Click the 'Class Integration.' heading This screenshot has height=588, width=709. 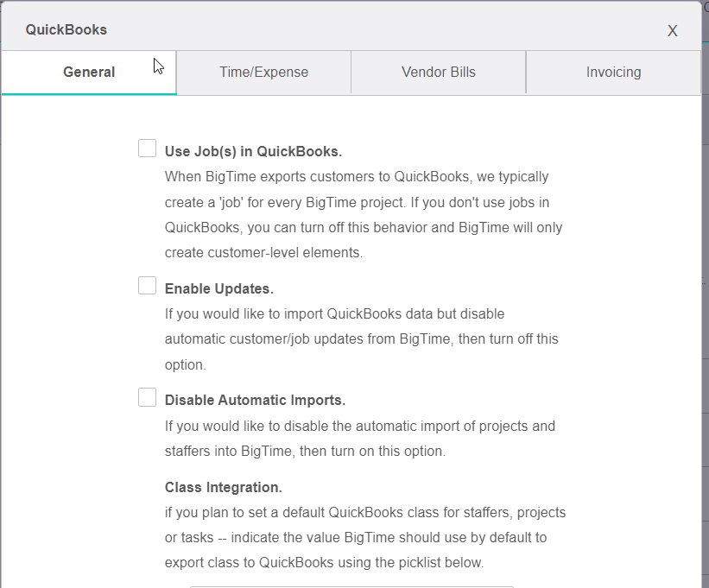click(x=223, y=487)
